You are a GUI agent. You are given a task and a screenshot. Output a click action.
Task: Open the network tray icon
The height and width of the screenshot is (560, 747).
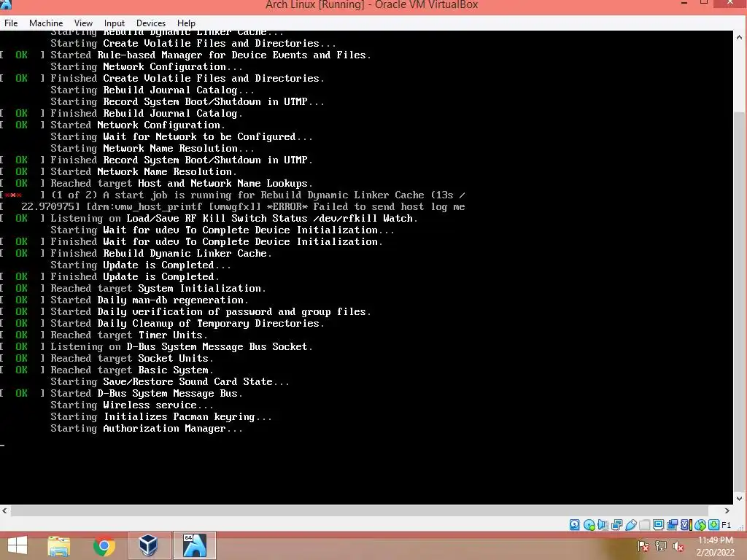point(661,546)
